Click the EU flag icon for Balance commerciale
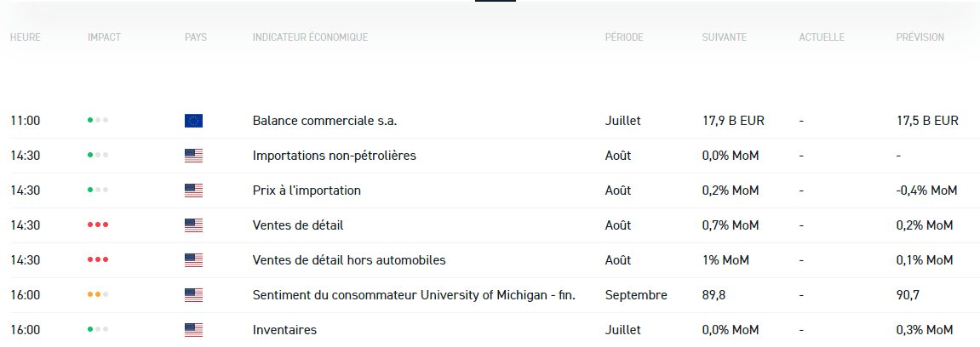This screenshot has height=347, width=980. pyautogui.click(x=193, y=121)
